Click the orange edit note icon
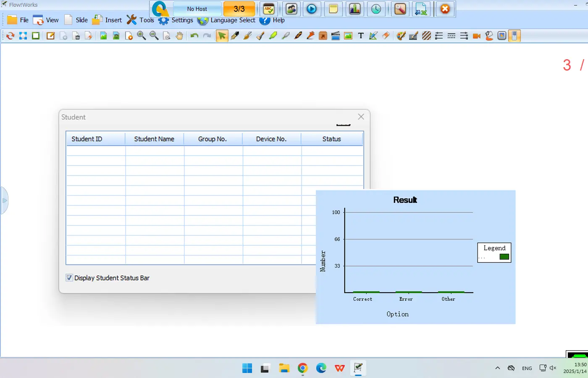 pyautogui.click(x=50, y=36)
